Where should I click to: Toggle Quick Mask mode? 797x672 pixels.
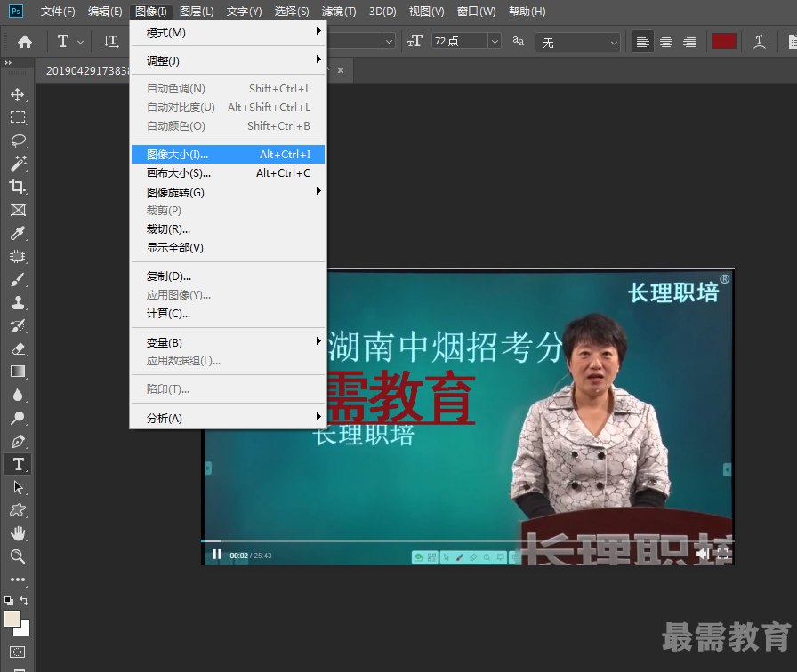17,652
